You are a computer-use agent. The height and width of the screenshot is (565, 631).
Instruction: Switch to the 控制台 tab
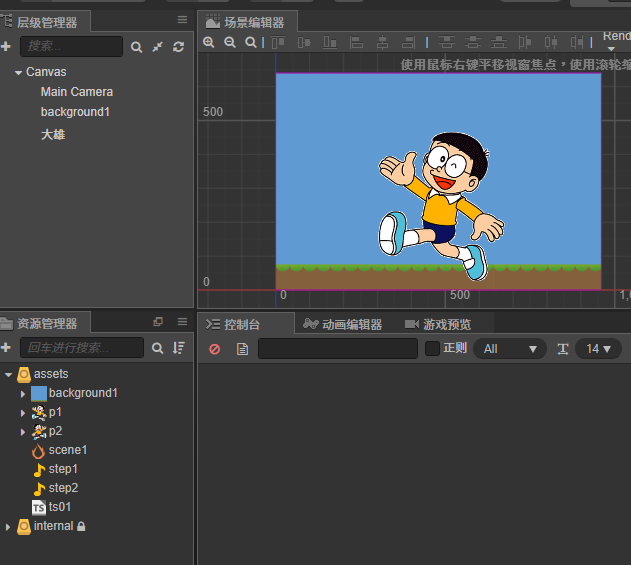click(246, 324)
